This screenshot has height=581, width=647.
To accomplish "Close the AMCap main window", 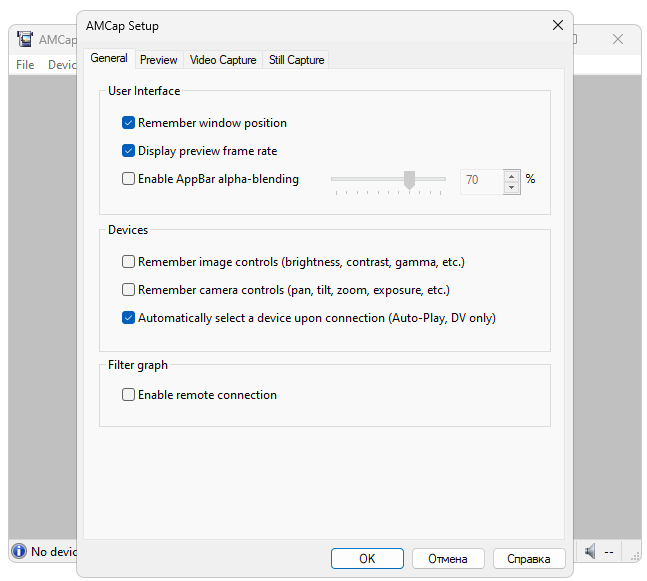I will [618, 39].
